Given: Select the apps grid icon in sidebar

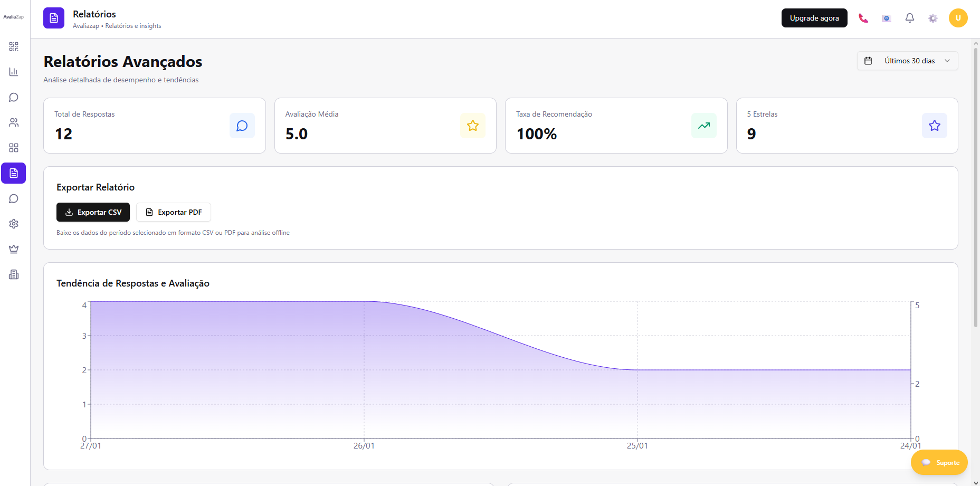Looking at the screenshot, I should pos(13,148).
